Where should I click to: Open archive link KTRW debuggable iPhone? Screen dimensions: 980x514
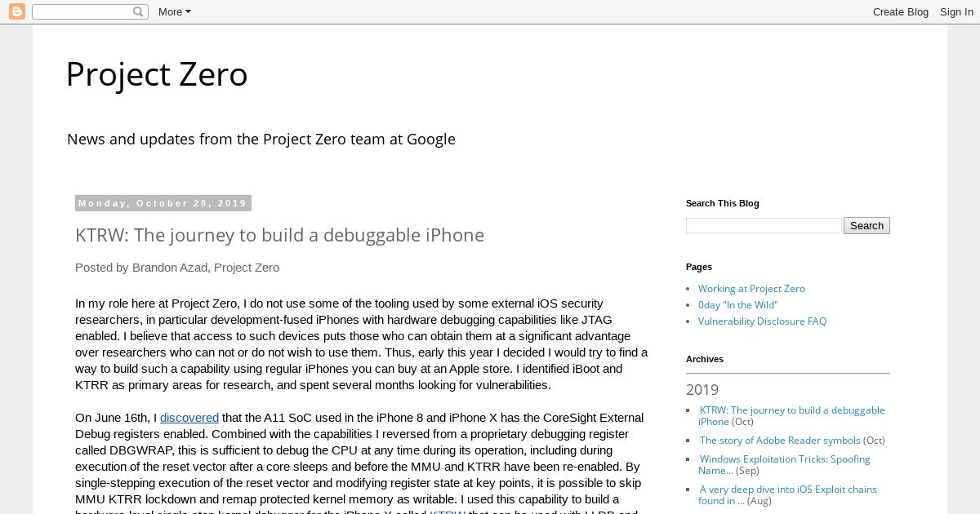tap(791, 415)
